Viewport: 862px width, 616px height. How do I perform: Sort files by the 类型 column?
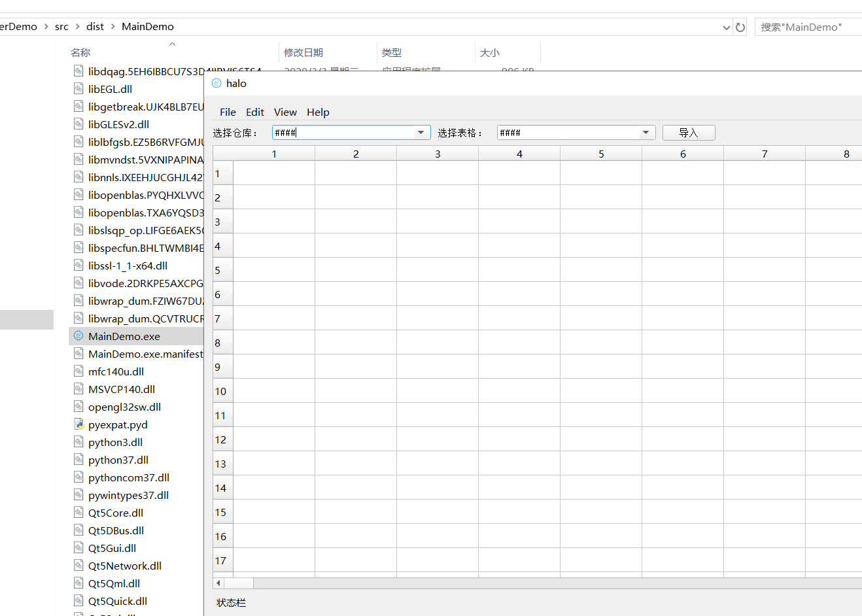click(x=392, y=53)
